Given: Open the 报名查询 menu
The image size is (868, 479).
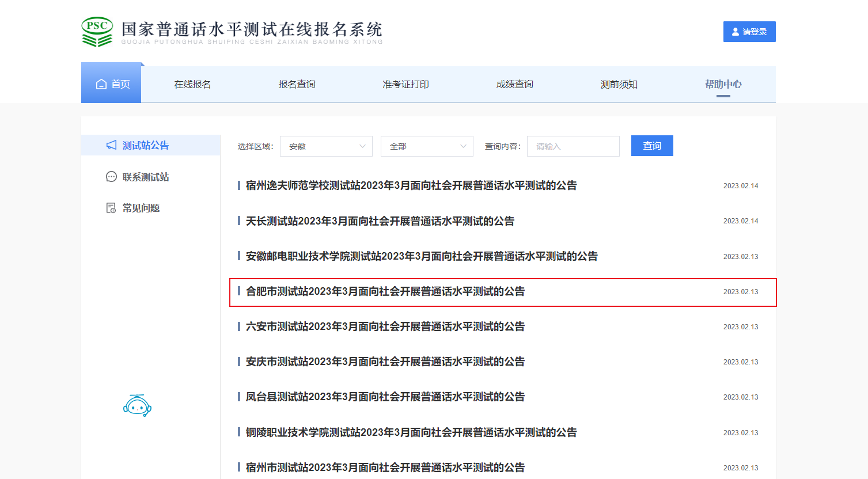Looking at the screenshot, I should pyautogui.click(x=297, y=84).
